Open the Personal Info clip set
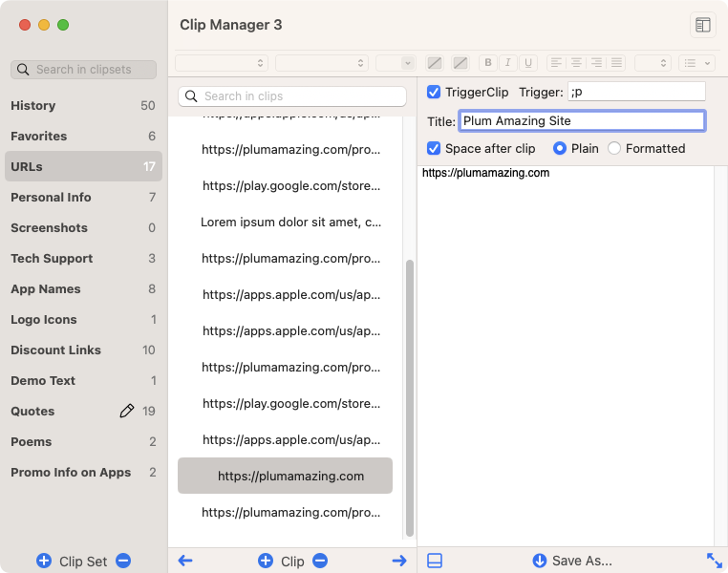Image resolution: width=728 pixels, height=573 pixels. [x=83, y=197]
